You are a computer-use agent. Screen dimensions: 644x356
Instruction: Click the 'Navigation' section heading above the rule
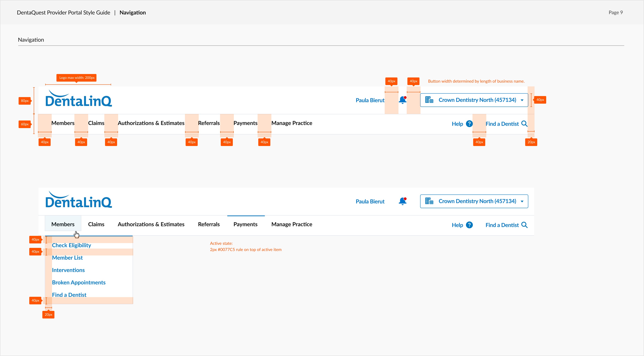coord(31,40)
